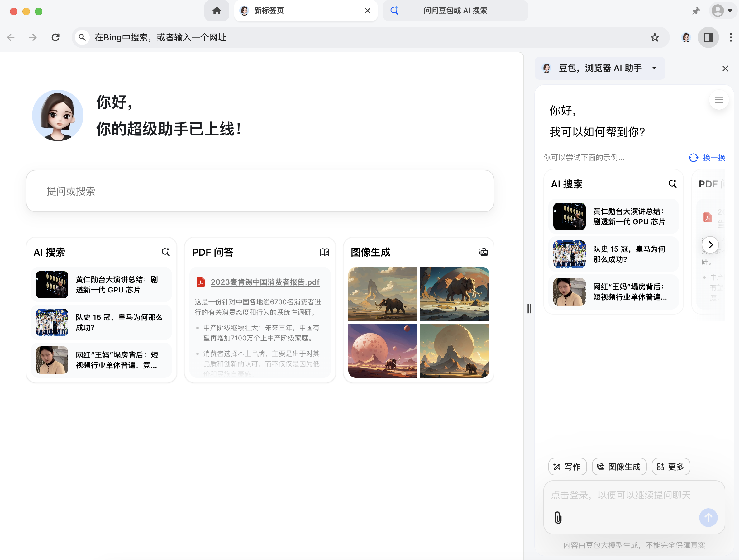Reload the current page

[x=55, y=37]
